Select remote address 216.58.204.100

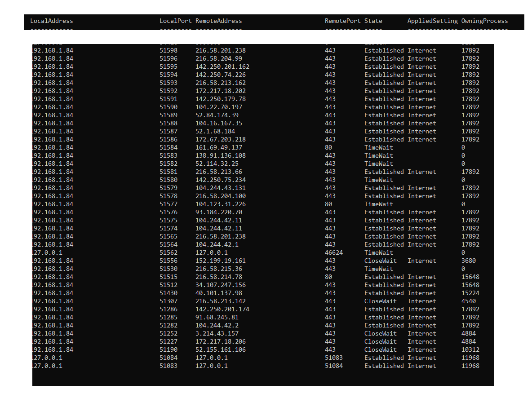(x=221, y=196)
